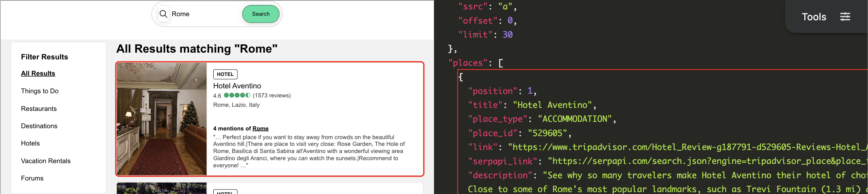Filter by Things to Do
This screenshot has height=194, width=868.
pos(40,91)
